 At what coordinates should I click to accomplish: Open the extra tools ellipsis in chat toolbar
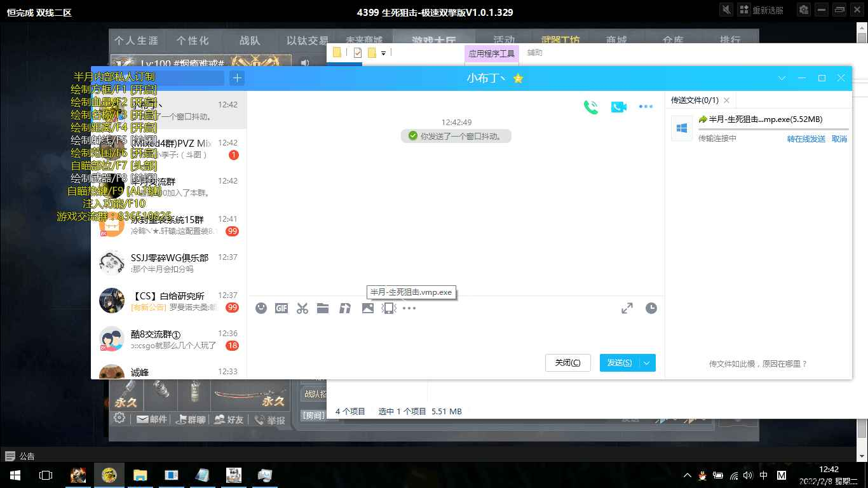(409, 308)
